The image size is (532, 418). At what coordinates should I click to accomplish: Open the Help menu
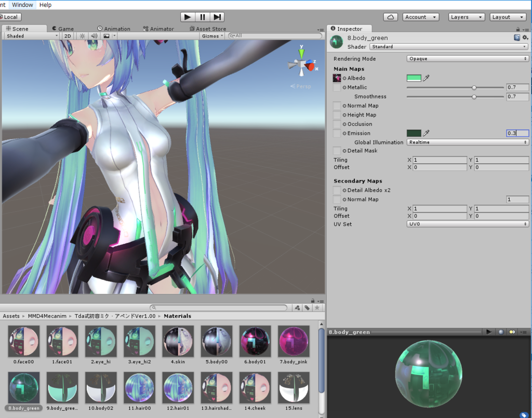46,5
